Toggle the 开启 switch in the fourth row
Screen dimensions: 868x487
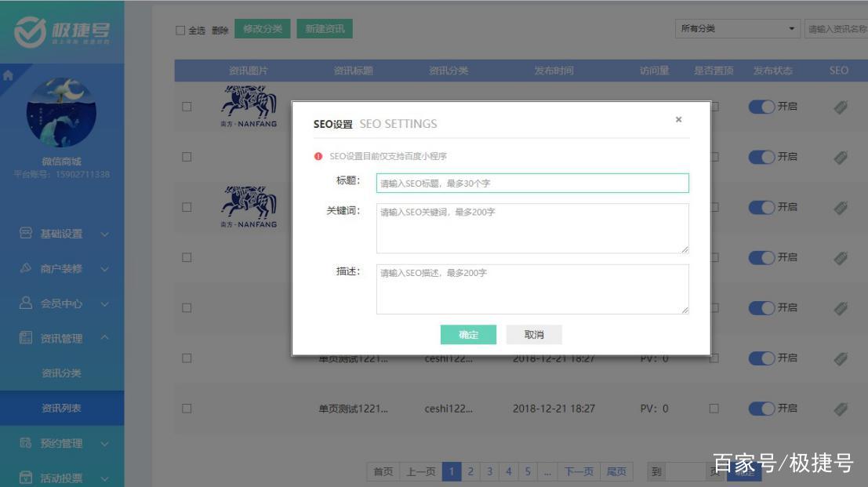coord(761,258)
